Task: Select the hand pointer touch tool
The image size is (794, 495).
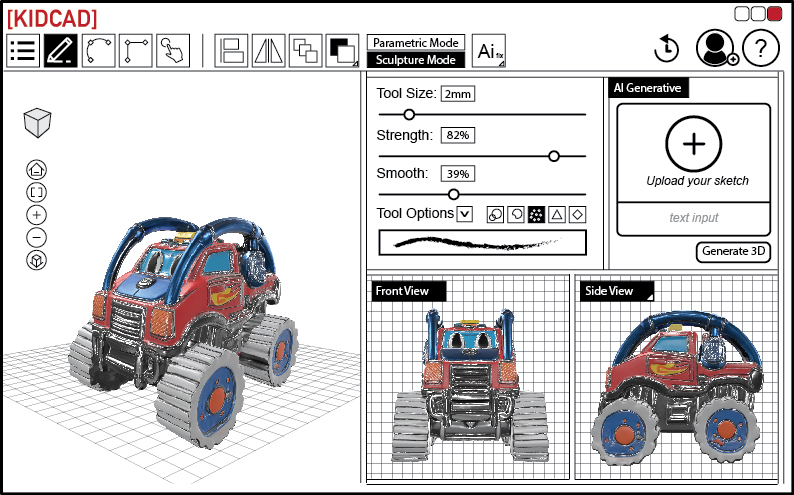Action: coord(173,51)
